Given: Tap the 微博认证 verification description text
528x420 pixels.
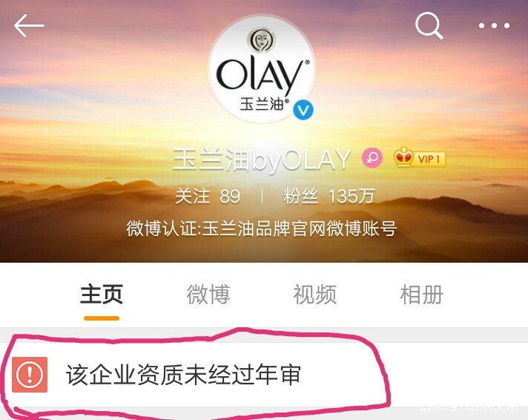Looking at the screenshot, I should pyautogui.click(x=262, y=229).
